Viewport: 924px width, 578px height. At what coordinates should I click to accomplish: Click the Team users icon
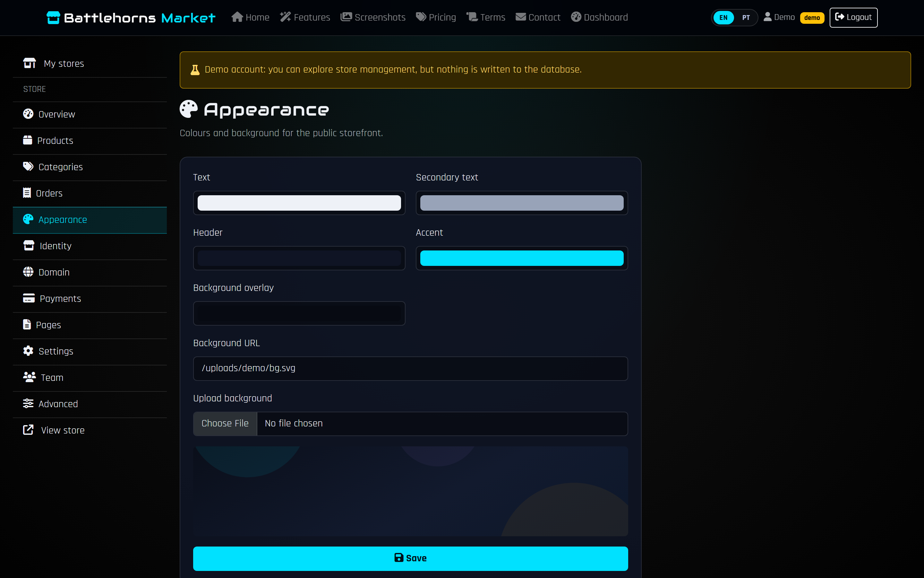pos(30,377)
